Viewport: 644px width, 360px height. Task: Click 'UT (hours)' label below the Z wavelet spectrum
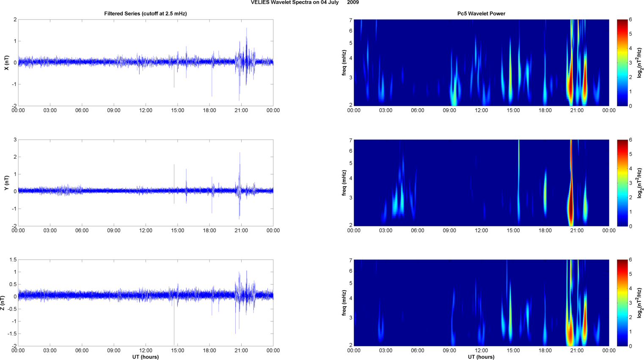pos(481,357)
